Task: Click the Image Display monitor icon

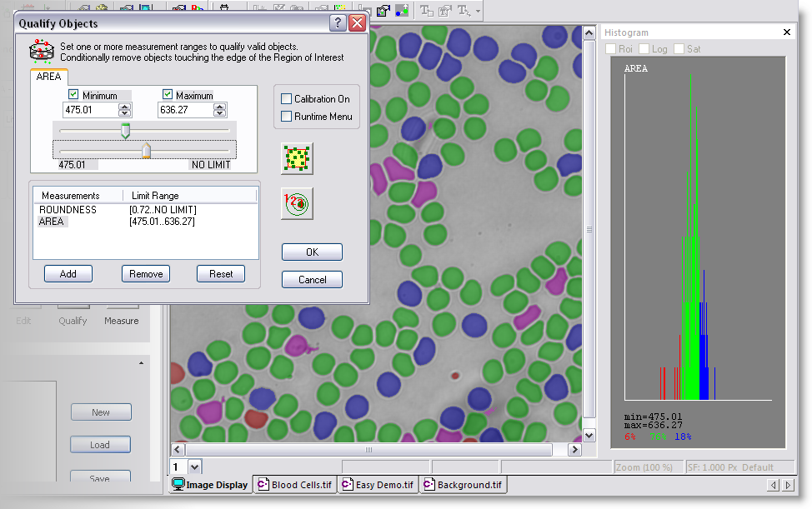Action: [x=178, y=485]
